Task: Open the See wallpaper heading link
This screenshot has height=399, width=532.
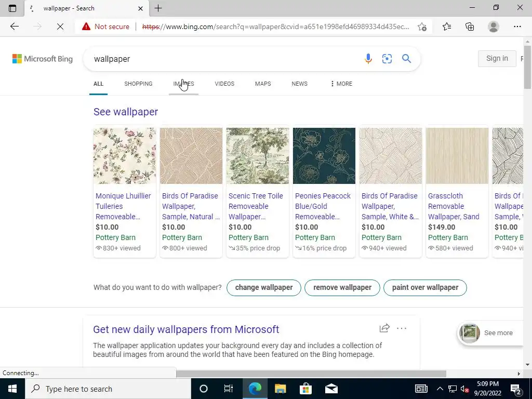Action: pos(126,112)
